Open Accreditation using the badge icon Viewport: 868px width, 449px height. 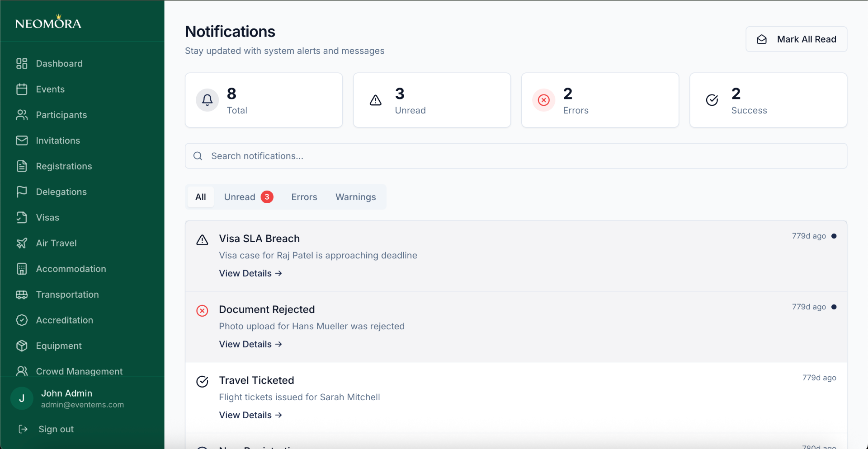pyautogui.click(x=22, y=320)
